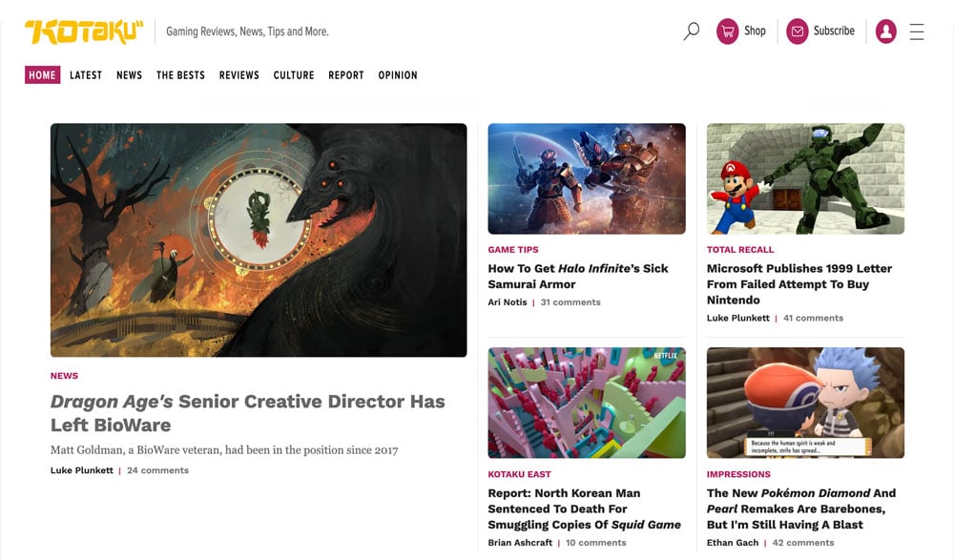Click the Kotaku logo
954x560 pixels.
click(80, 30)
